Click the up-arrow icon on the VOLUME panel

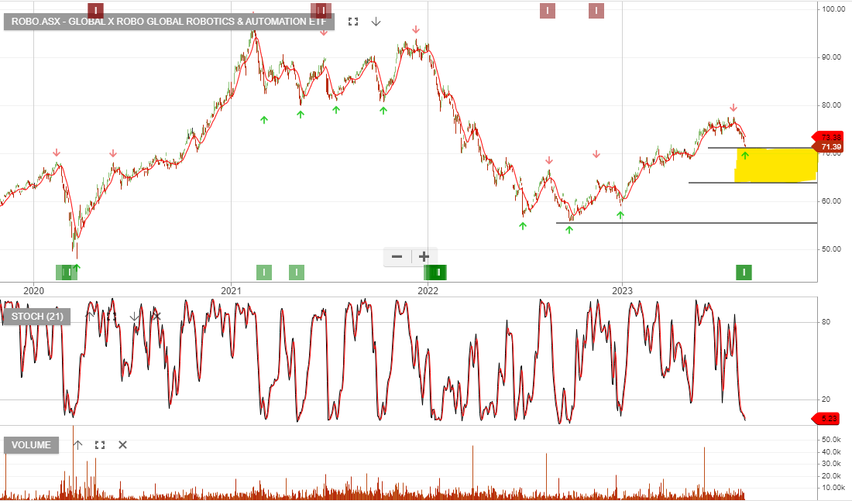tap(77, 444)
